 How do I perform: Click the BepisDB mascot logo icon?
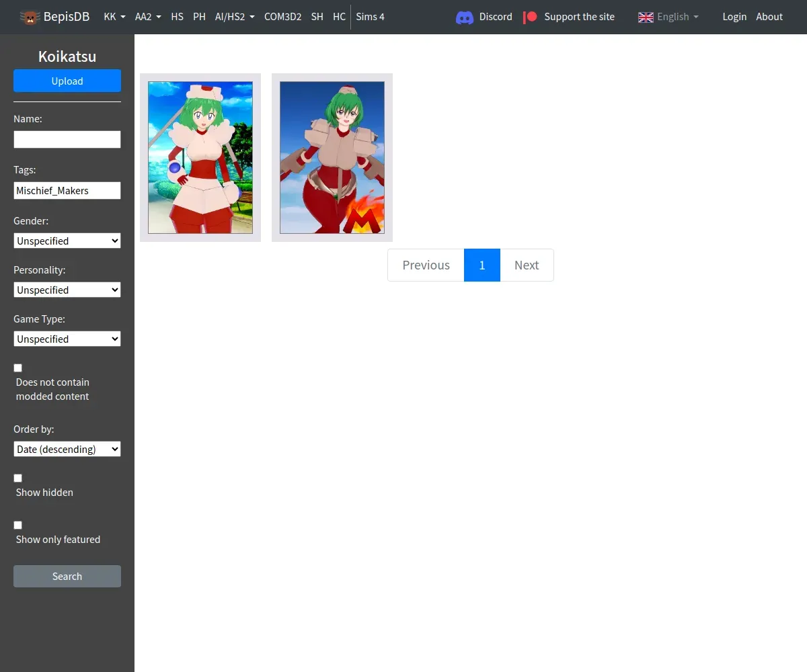pos(30,17)
